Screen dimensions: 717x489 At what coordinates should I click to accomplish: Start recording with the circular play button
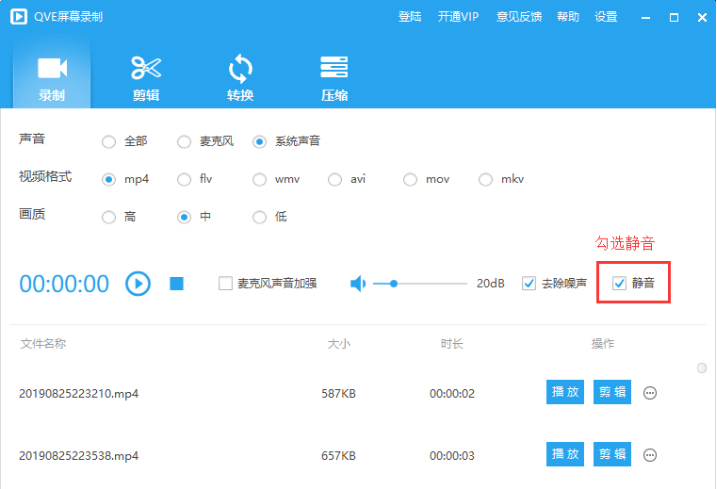pyautogui.click(x=138, y=284)
